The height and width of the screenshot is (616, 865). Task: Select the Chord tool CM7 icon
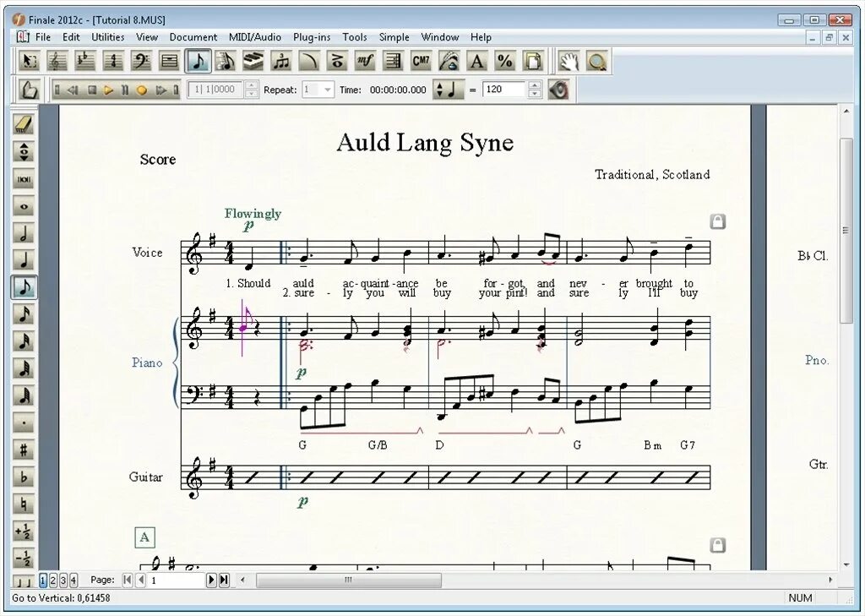[422, 61]
